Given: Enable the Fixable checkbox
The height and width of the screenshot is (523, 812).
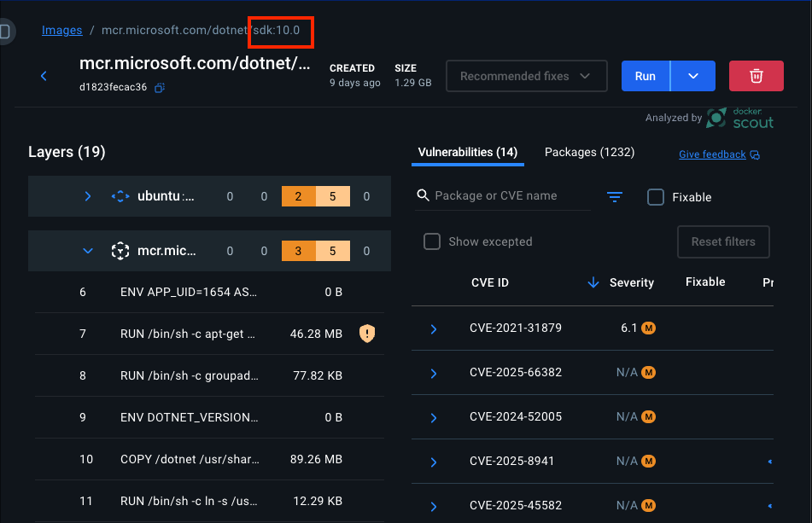Looking at the screenshot, I should [x=656, y=197].
